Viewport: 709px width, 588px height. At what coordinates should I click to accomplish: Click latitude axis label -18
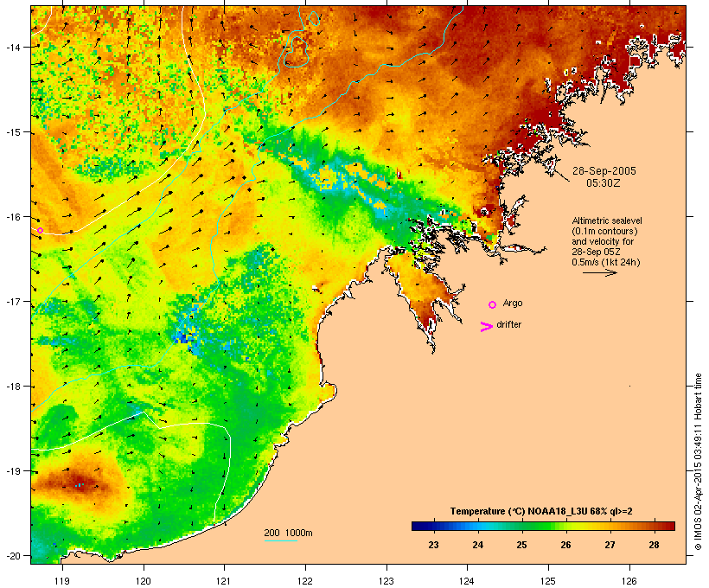click(x=13, y=387)
